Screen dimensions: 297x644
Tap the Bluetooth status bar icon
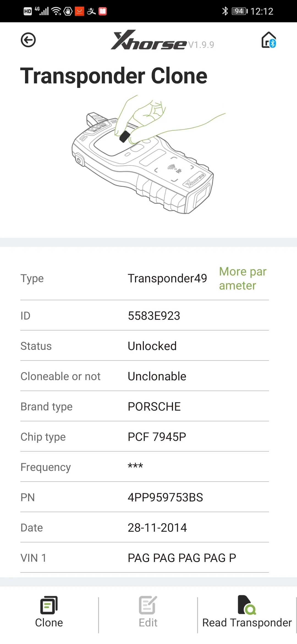coord(225,11)
